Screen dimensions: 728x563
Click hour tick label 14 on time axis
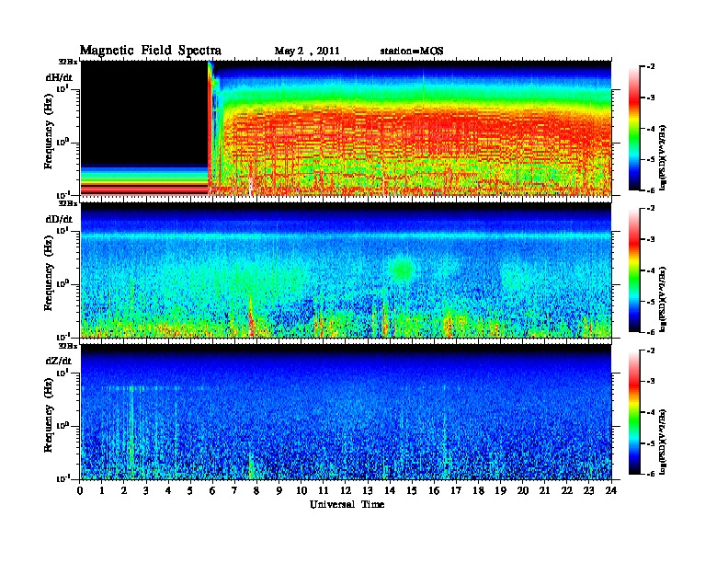[390, 491]
